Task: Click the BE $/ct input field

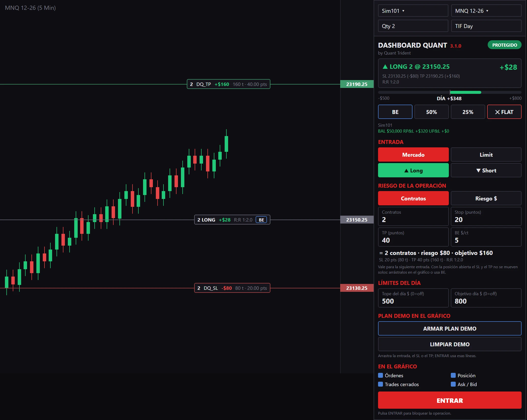Action: point(486,237)
